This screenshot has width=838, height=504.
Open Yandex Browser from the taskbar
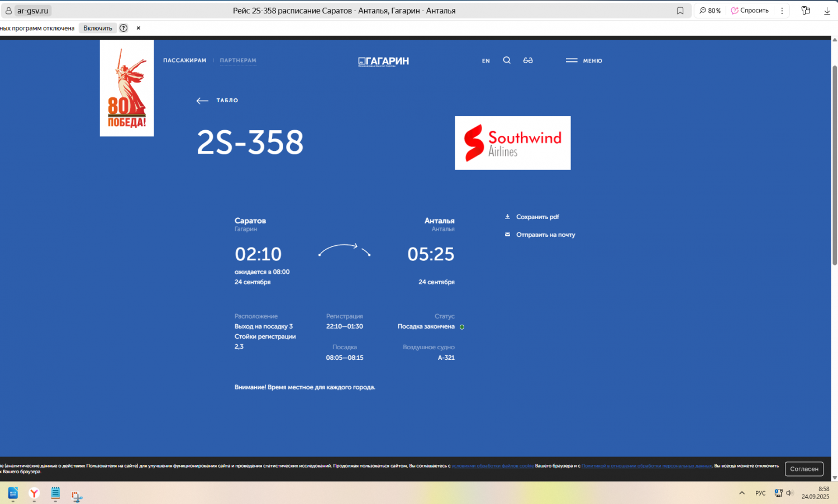tap(34, 493)
